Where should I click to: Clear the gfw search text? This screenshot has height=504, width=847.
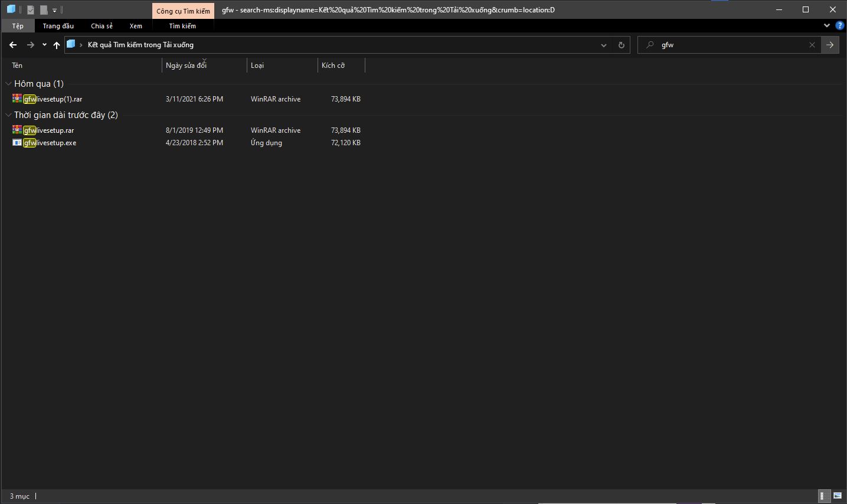coord(812,45)
